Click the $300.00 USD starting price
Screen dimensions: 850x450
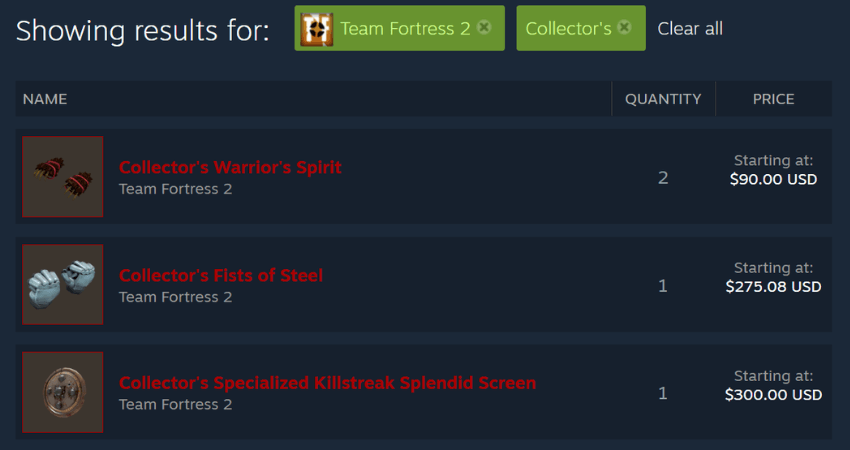[x=774, y=395]
